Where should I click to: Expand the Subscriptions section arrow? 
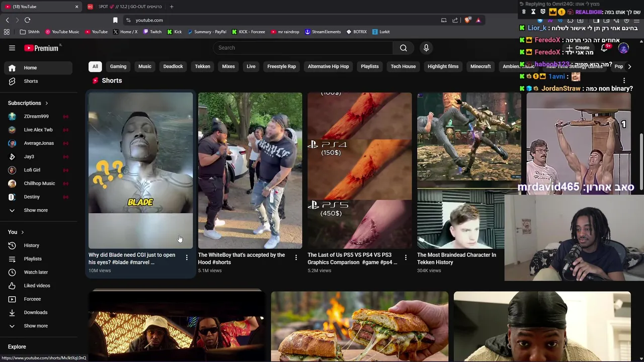click(x=46, y=103)
